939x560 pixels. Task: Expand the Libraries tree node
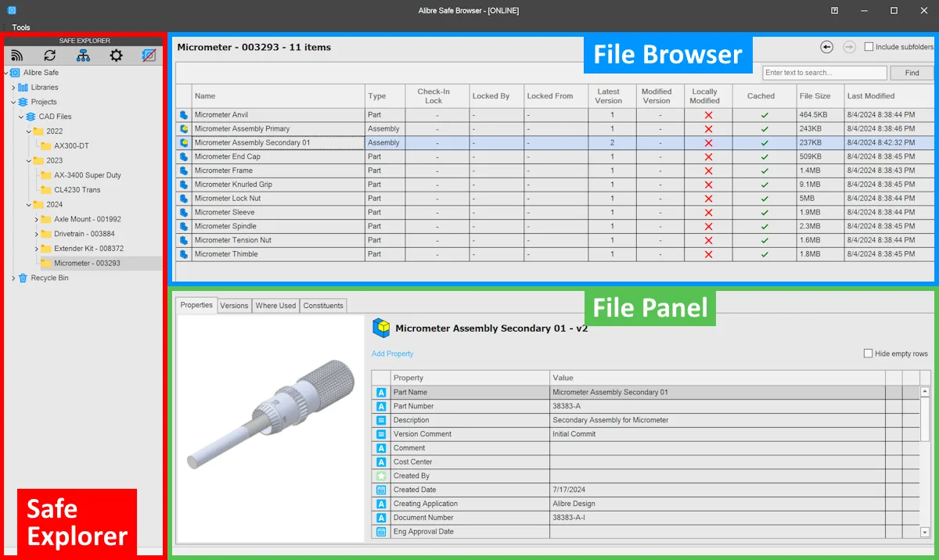[13, 88]
